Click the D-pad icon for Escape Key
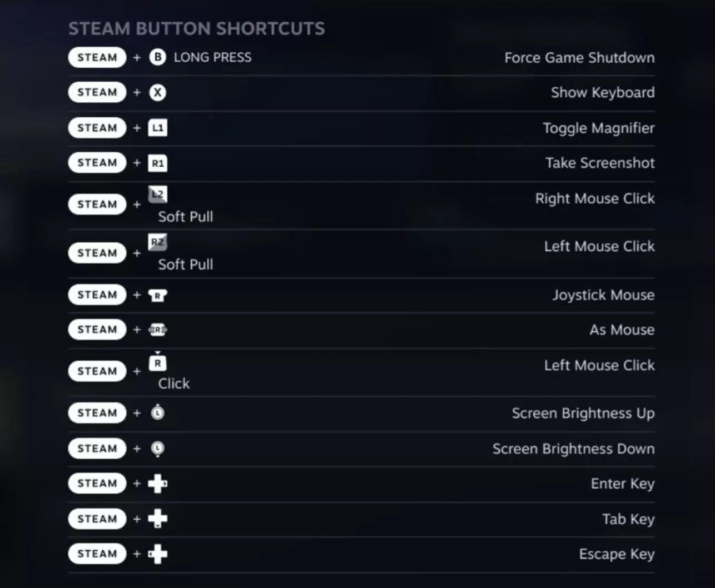This screenshot has width=715, height=588. (157, 554)
